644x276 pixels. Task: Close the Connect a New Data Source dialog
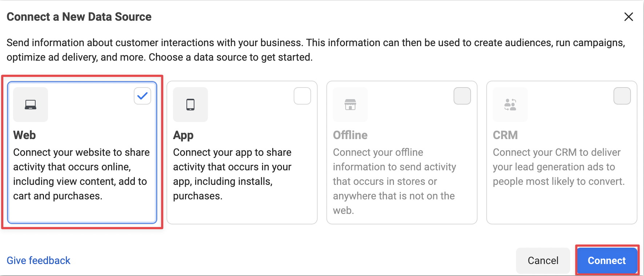(629, 17)
